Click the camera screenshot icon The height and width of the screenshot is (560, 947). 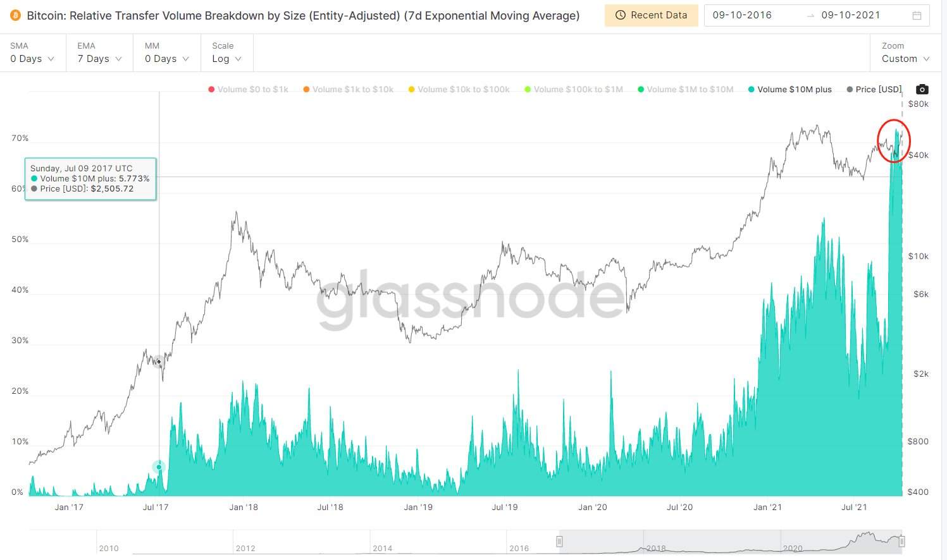(x=922, y=89)
